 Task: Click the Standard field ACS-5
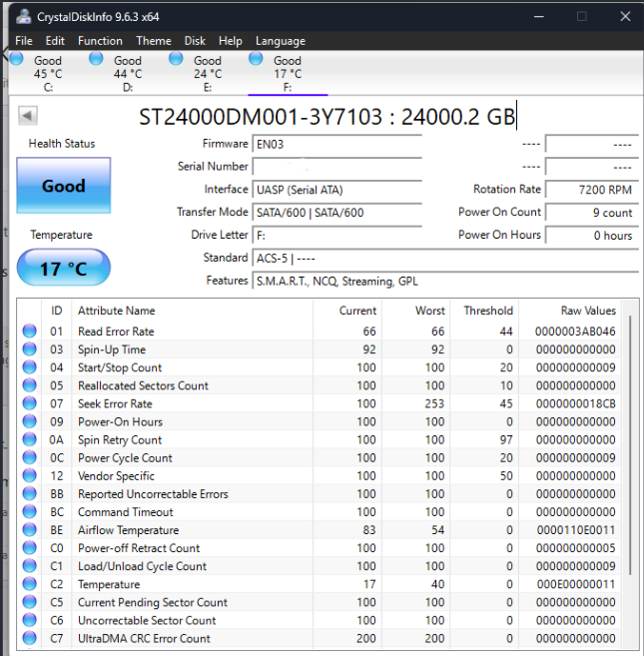[445, 259]
